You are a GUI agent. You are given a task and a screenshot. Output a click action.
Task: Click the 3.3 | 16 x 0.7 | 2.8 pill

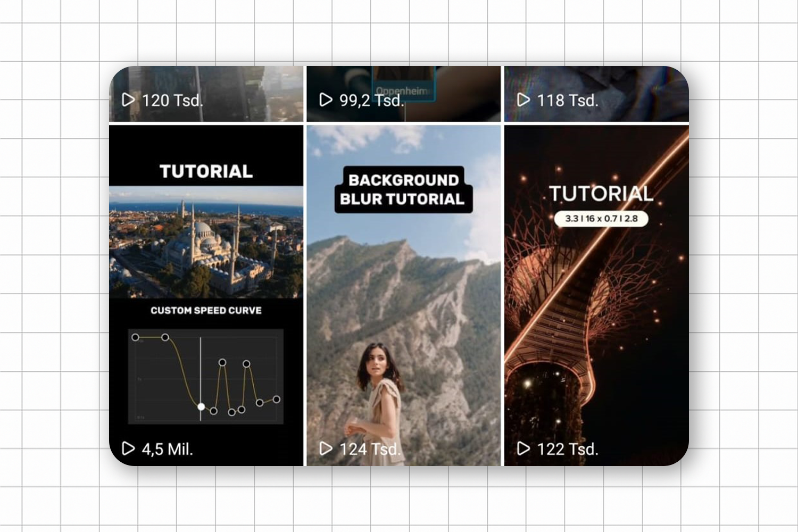click(x=601, y=219)
